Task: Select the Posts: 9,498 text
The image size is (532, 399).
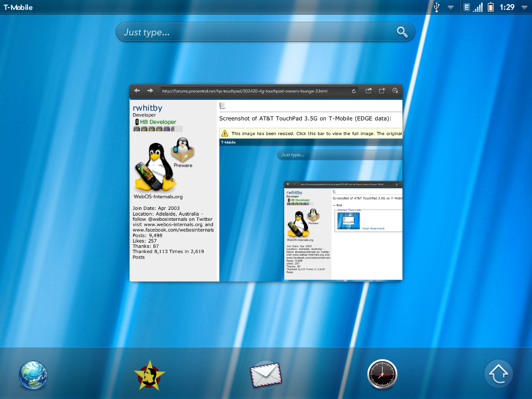Action: pos(147,235)
